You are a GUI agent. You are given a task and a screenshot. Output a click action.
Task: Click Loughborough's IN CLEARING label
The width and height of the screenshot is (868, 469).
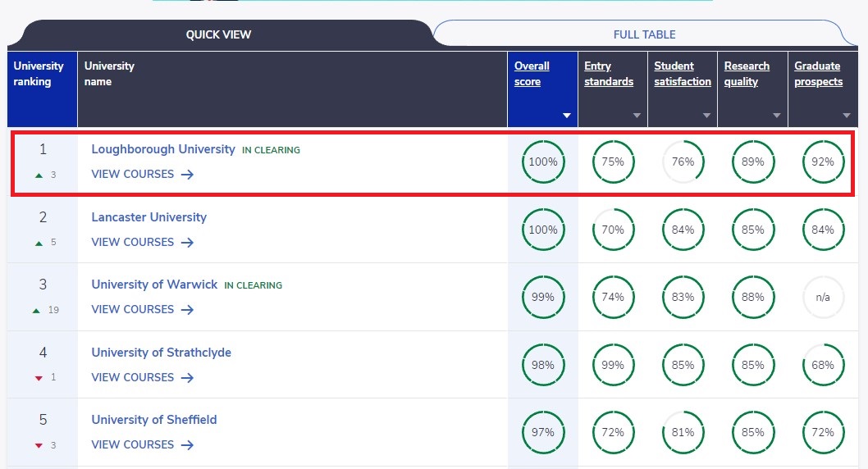click(x=271, y=150)
